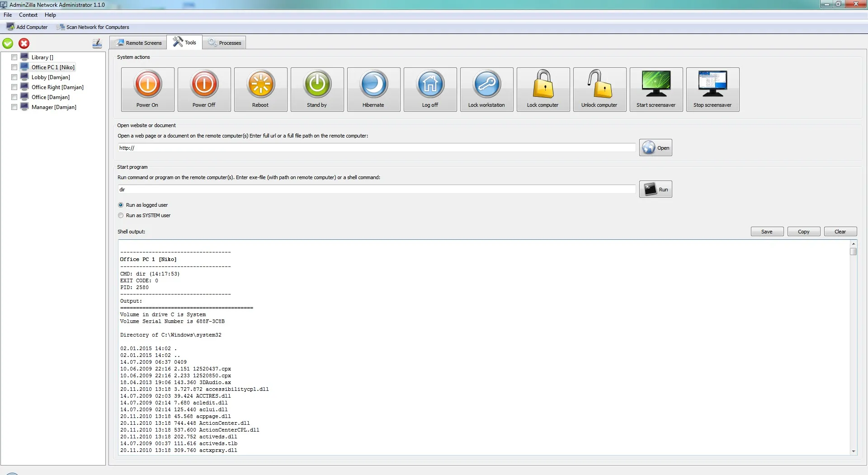
Task: Click the Power On system action
Action: click(x=148, y=90)
